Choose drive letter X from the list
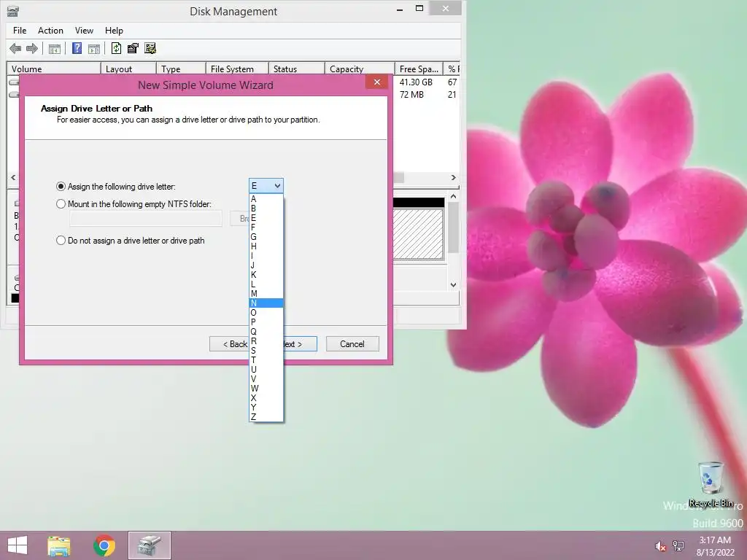 (266, 397)
